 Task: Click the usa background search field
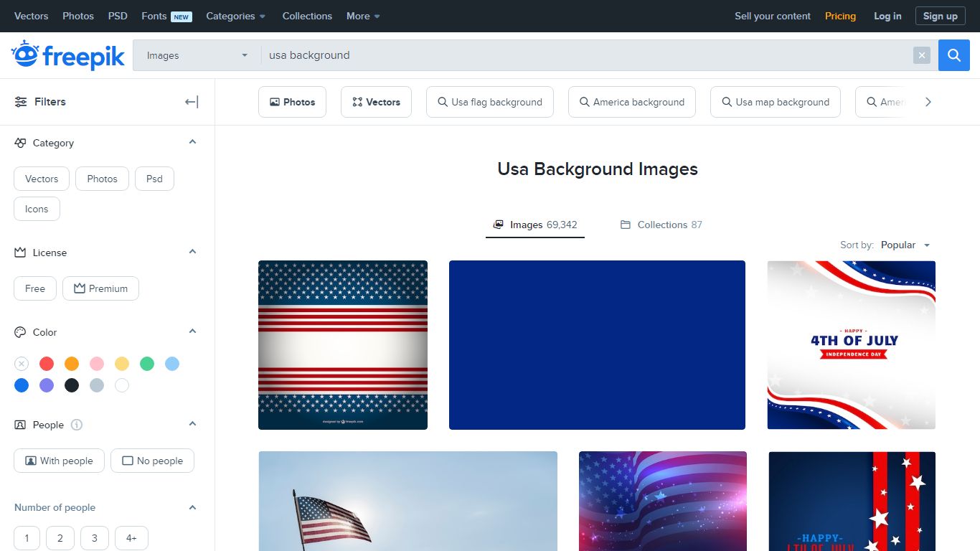click(x=587, y=55)
